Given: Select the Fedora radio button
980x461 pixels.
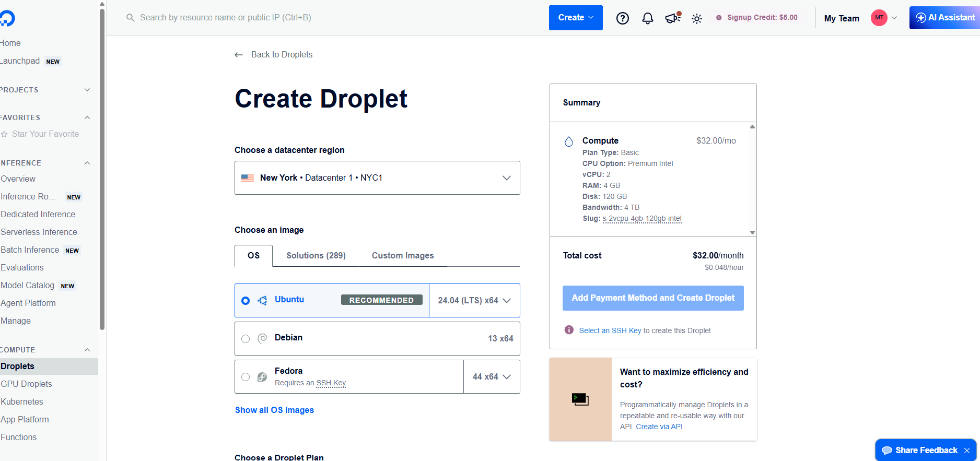Looking at the screenshot, I should [246, 377].
